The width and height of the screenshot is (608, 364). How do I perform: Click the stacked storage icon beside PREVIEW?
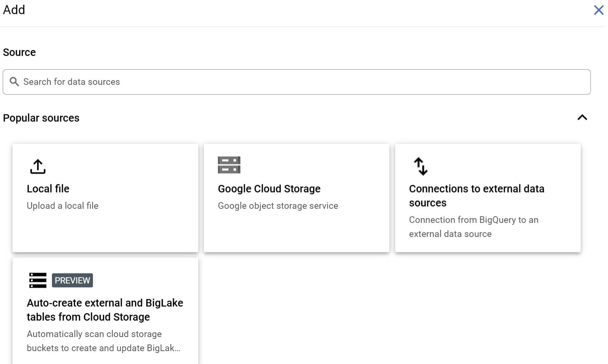pos(38,280)
